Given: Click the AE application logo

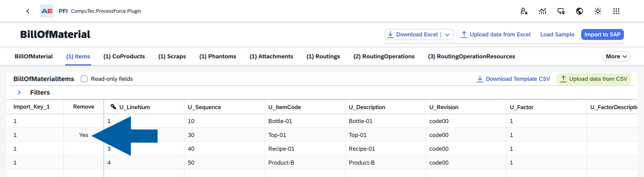Looking at the screenshot, I should (47, 11).
